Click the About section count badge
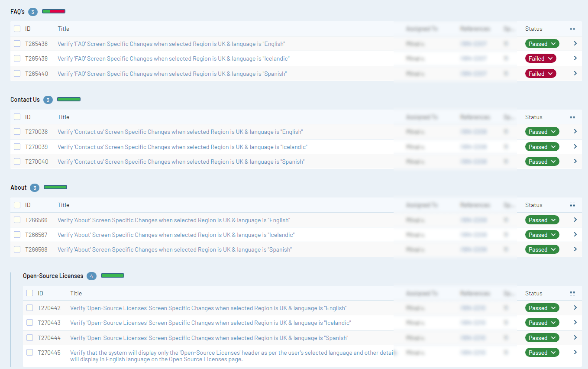 pos(35,188)
